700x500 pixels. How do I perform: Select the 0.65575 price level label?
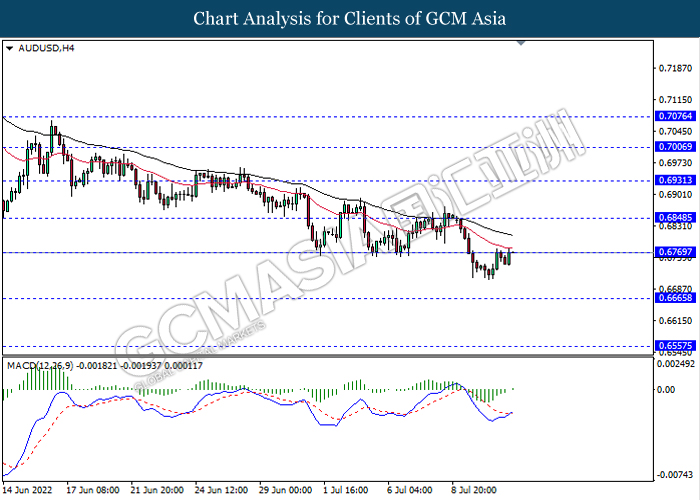coord(675,346)
